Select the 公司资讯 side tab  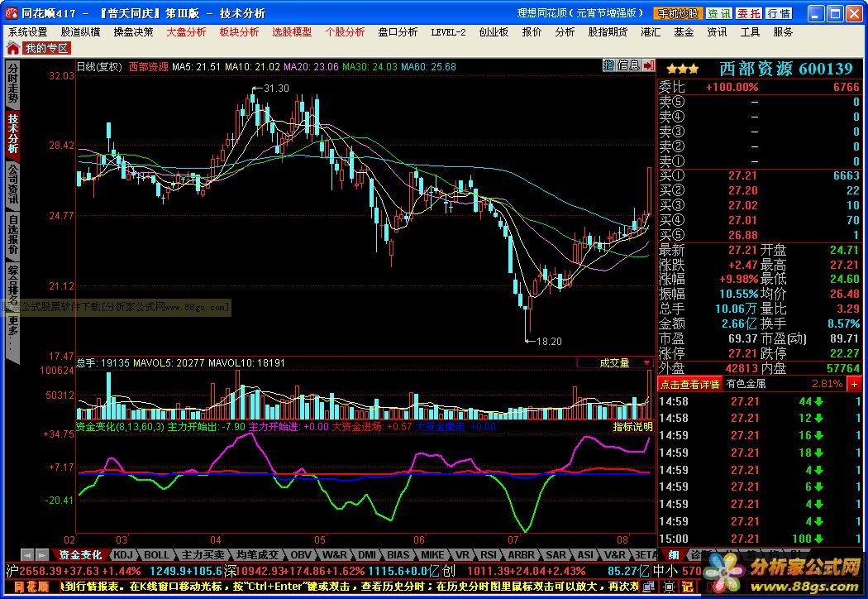click(x=12, y=184)
